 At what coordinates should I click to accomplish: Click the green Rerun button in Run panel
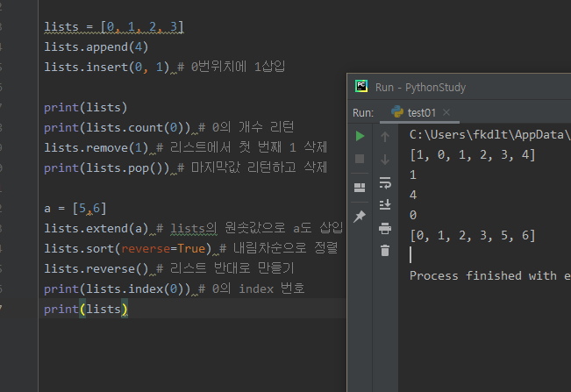(x=360, y=136)
